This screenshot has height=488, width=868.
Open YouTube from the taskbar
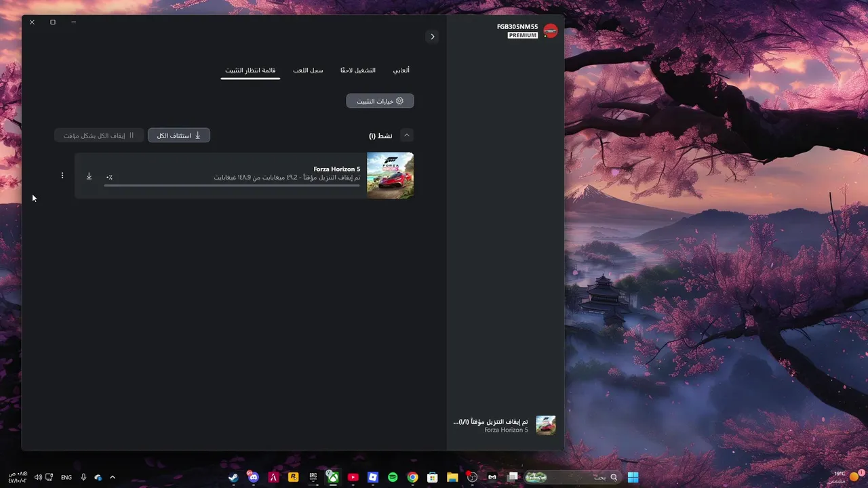tap(353, 477)
